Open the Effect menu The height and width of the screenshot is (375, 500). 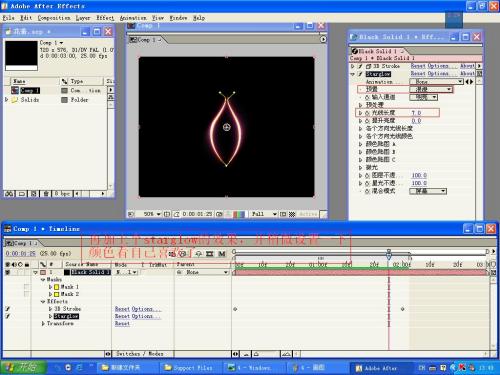[105, 18]
